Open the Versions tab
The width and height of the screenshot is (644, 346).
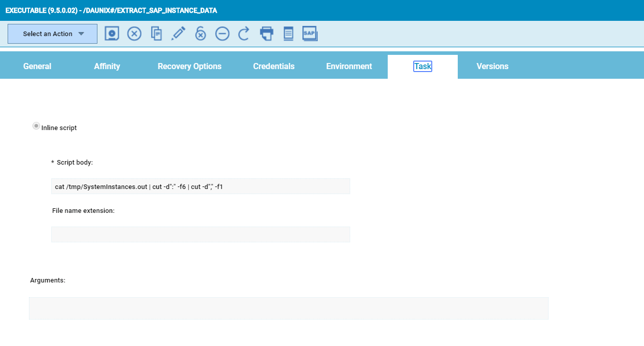point(492,67)
